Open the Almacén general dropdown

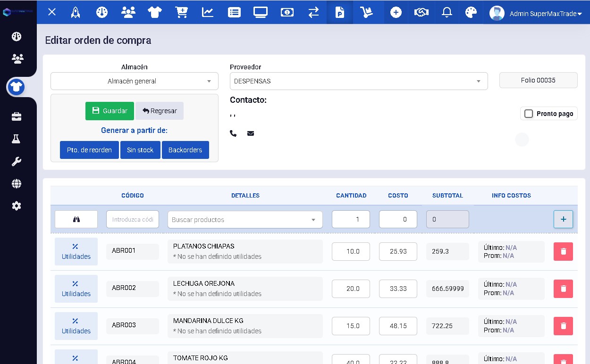click(134, 81)
